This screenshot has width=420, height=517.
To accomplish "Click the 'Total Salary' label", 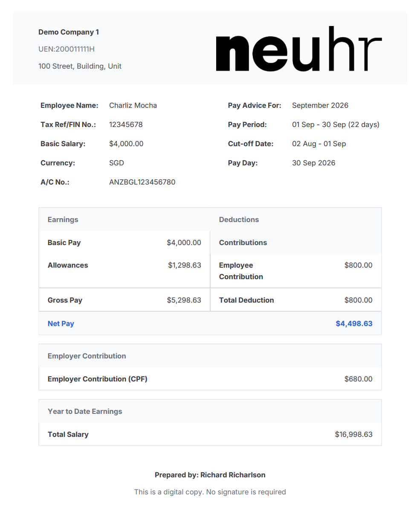I will tap(68, 434).
